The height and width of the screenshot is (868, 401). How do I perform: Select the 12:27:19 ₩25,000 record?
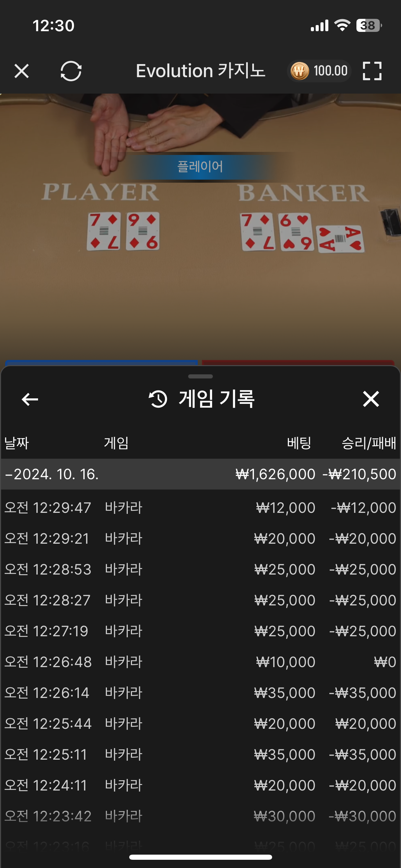200,631
